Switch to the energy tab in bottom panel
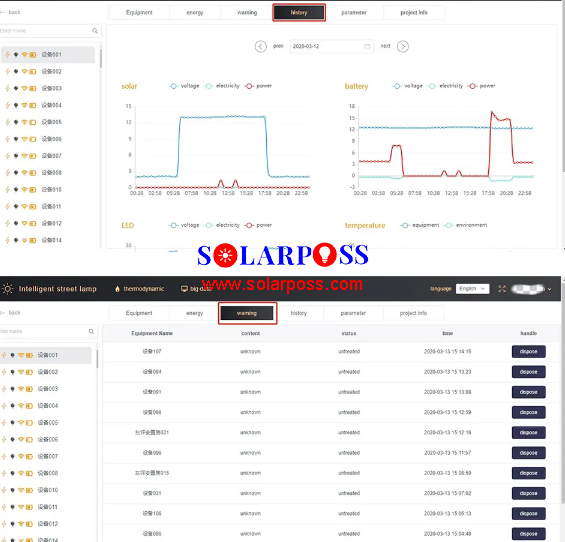The height and width of the screenshot is (542, 565). click(195, 313)
